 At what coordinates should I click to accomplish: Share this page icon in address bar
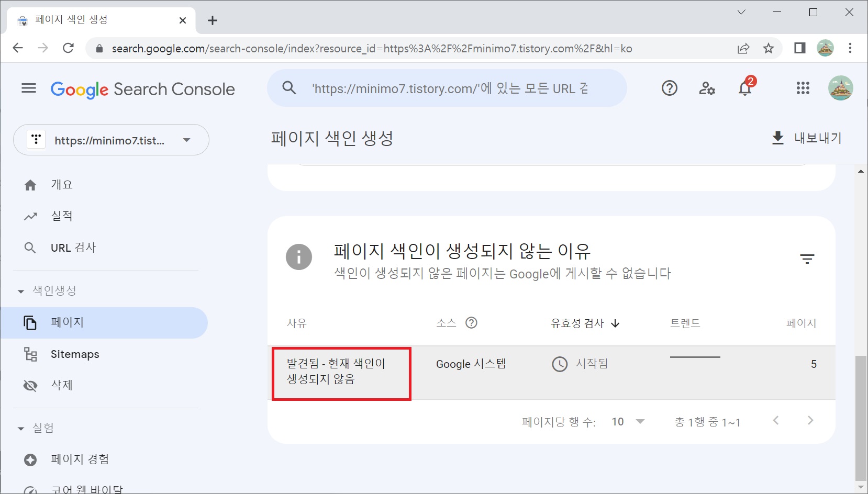743,49
